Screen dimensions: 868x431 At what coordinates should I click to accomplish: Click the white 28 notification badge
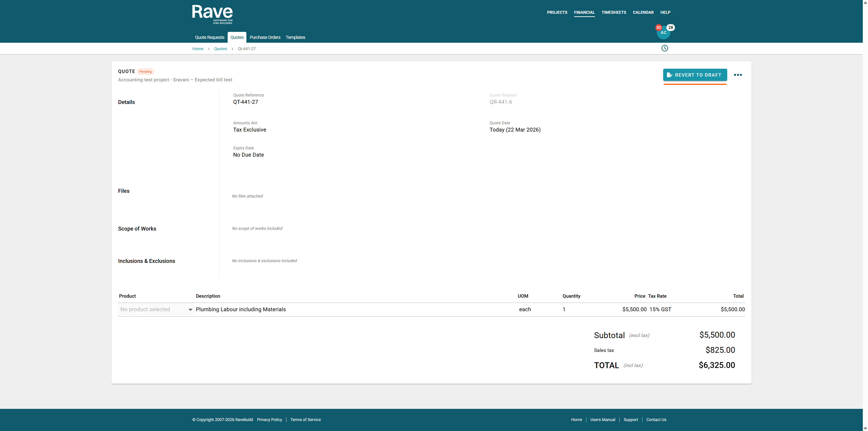click(670, 27)
